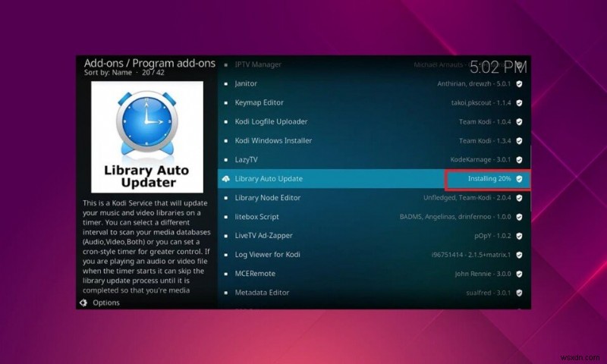The width and height of the screenshot is (607, 364).
Task: Click Team Kodi - 1.0.4 version text
Action: pyautogui.click(x=485, y=121)
